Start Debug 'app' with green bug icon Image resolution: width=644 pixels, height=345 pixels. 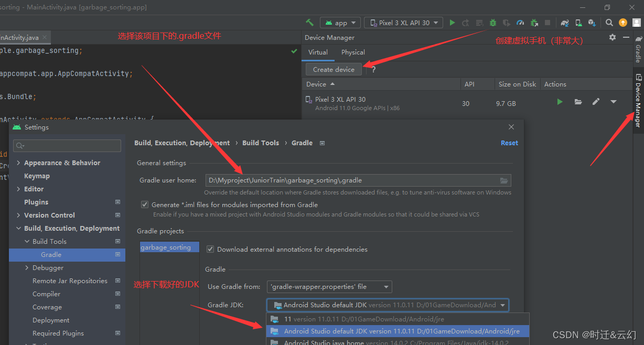493,23
